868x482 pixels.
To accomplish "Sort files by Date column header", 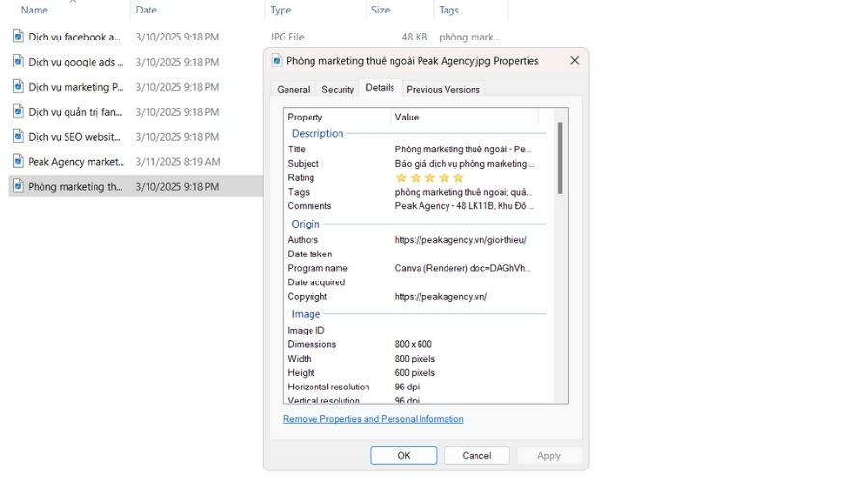I will [147, 10].
